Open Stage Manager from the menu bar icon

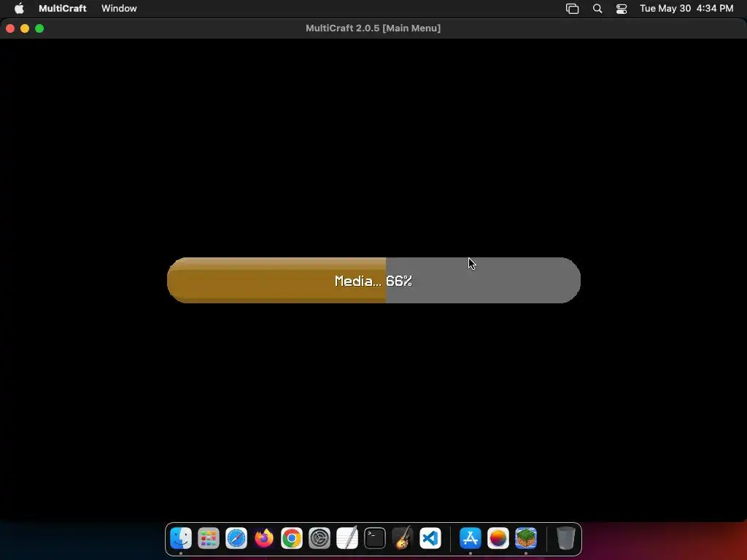[572, 9]
